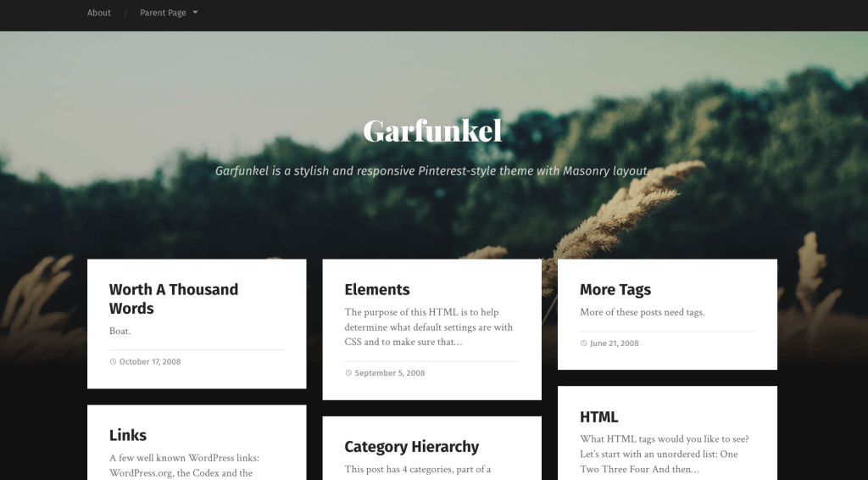
Task: Open the Worth A Thousand Words post
Action: [x=174, y=299]
